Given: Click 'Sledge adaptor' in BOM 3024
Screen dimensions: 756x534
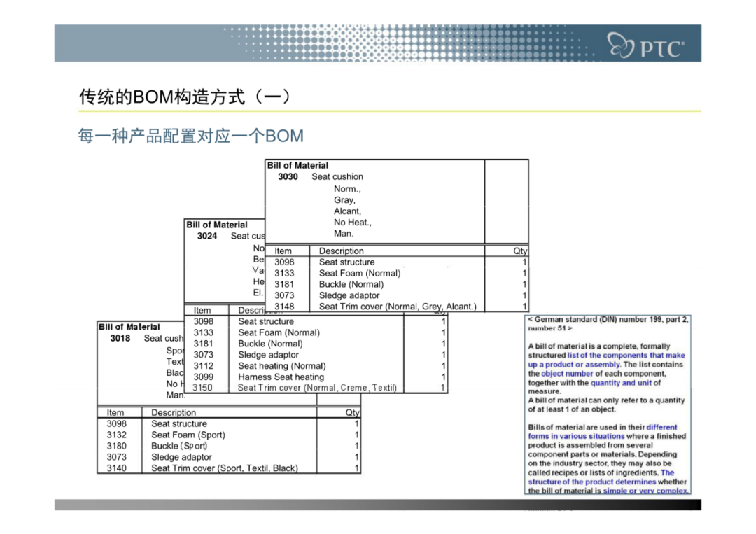Looking at the screenshot, I should coord(268,354).
